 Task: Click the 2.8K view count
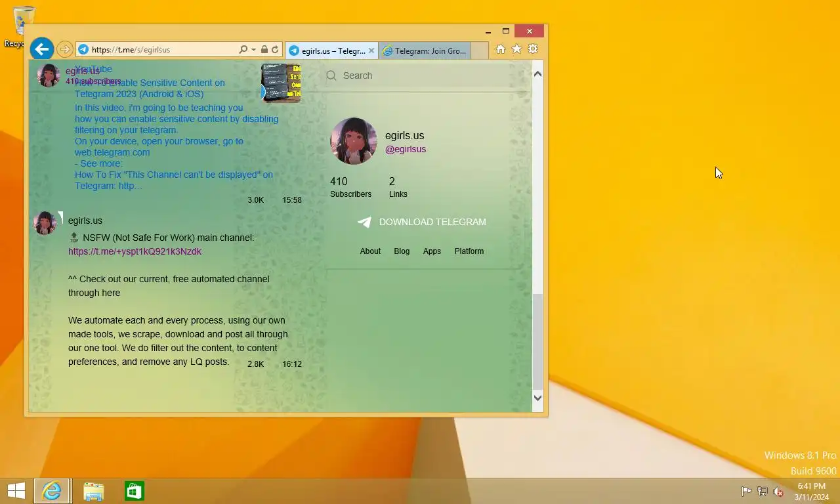255,364
